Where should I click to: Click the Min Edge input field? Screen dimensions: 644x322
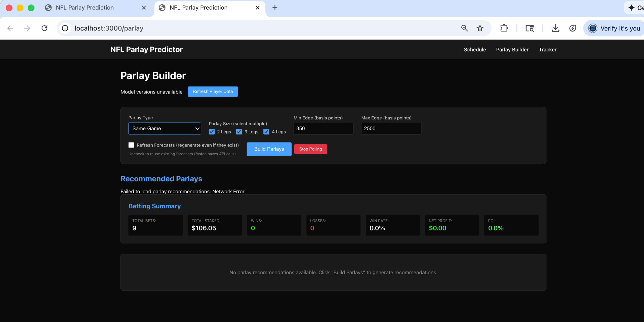tap(323, 128)
